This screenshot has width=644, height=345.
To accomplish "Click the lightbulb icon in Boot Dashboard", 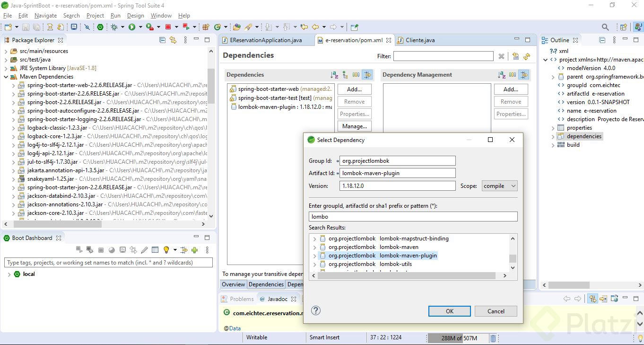I will [x=166, y=250].
